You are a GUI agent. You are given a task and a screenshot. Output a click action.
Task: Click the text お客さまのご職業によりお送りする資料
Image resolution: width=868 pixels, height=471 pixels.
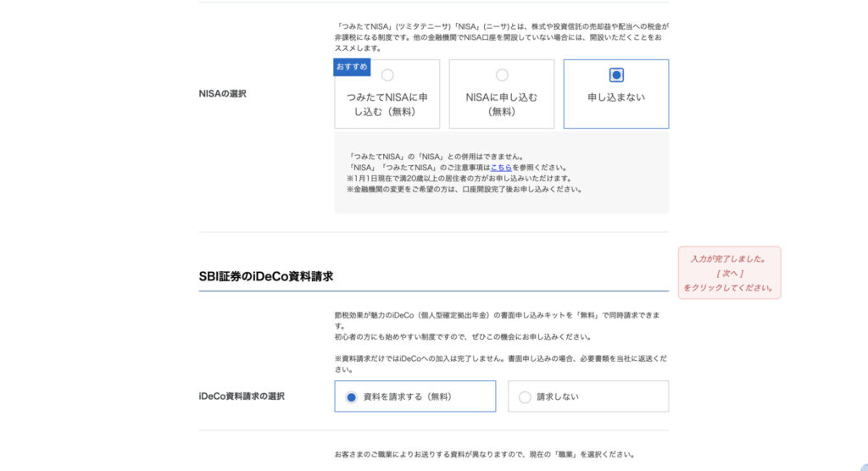484,454
